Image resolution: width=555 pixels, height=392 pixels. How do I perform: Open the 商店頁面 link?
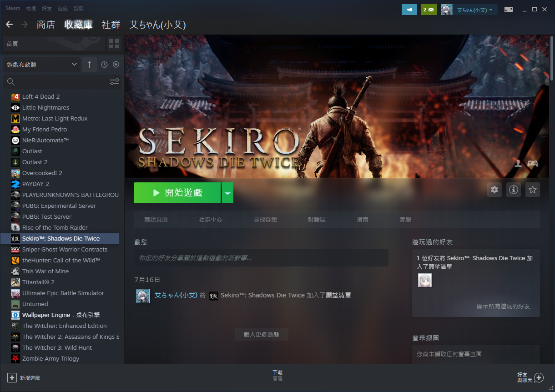click(x=156, y=220)
